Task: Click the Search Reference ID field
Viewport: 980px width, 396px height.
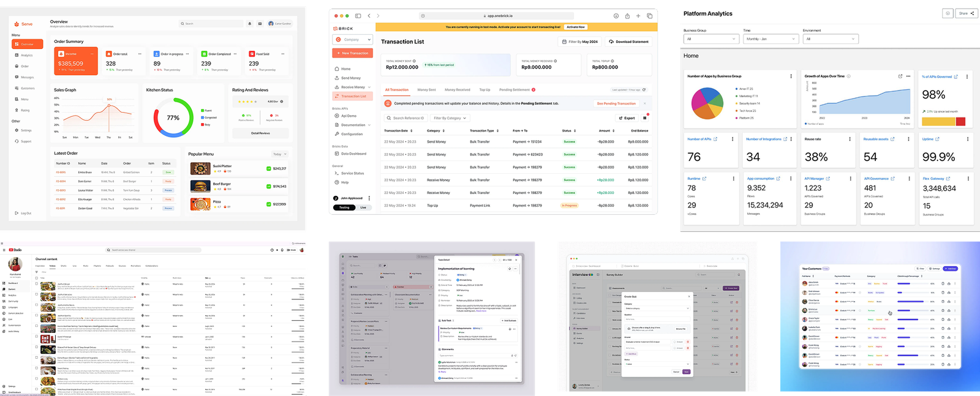Action: [x=405, y=118]
